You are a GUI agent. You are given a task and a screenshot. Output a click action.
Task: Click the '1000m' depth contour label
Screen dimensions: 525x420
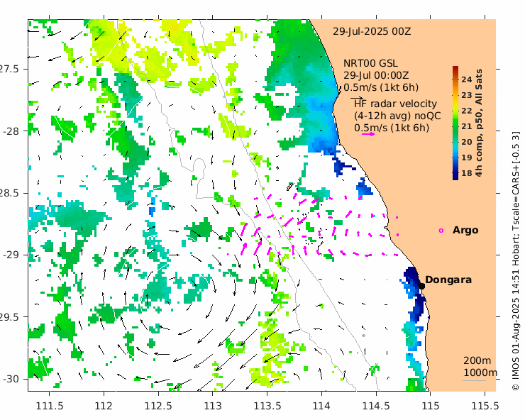click(x=480, y=372)
